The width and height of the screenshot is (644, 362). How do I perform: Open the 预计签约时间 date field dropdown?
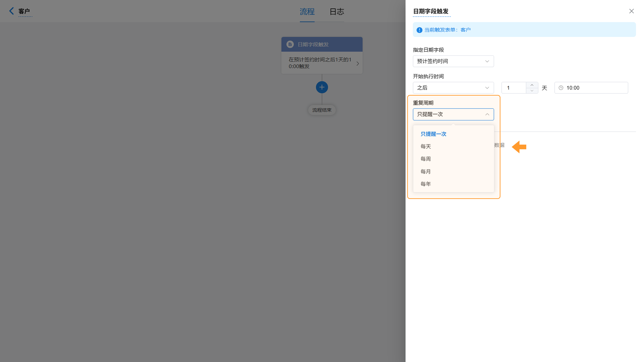tap(453, 61)
